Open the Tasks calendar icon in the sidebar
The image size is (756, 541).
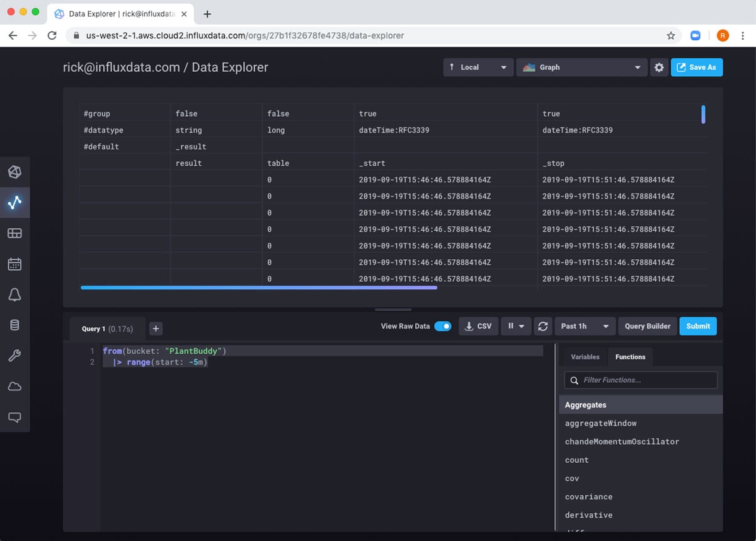(x=14, y=264)
